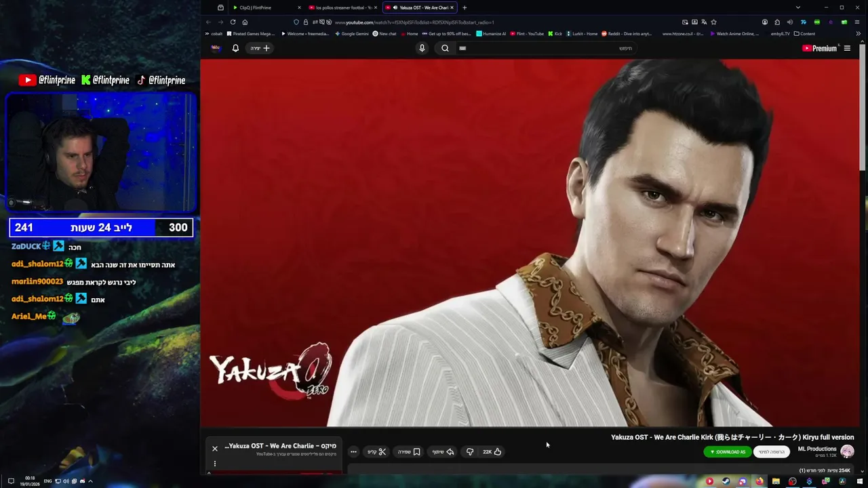Show hidden system tray icons

[90, 481]
